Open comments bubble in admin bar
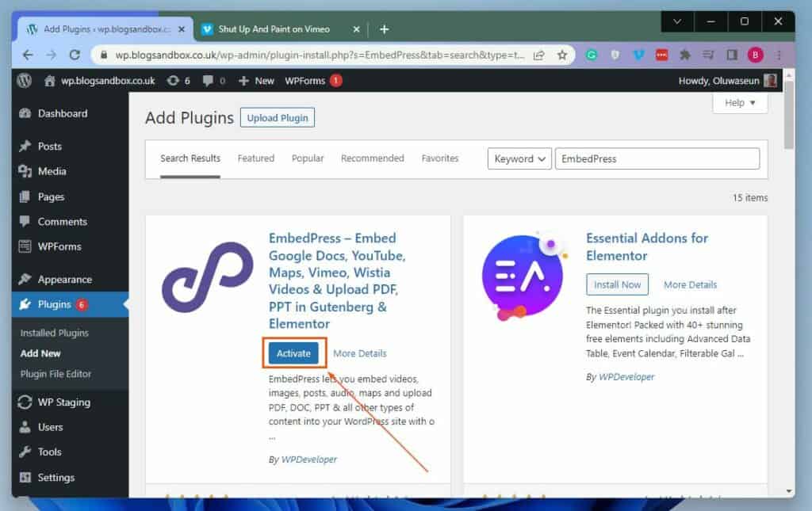 pyautogui.click(x=214, y=81)
